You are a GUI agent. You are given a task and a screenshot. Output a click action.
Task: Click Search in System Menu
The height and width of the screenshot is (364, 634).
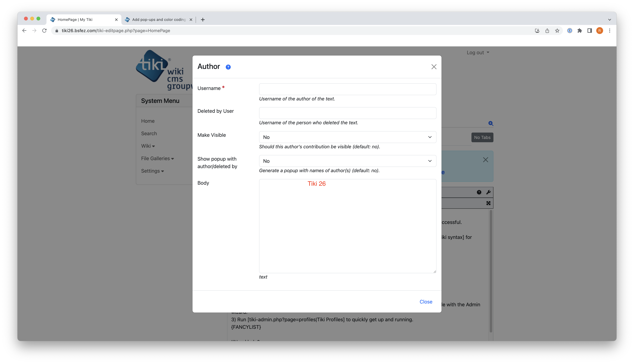[149, 133]
